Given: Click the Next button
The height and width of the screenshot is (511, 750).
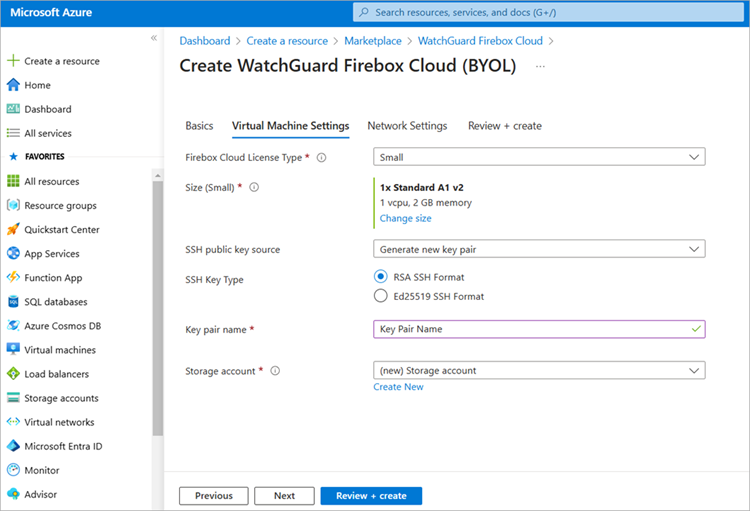Looking at the screenshot, I should [x=284, y=496].
